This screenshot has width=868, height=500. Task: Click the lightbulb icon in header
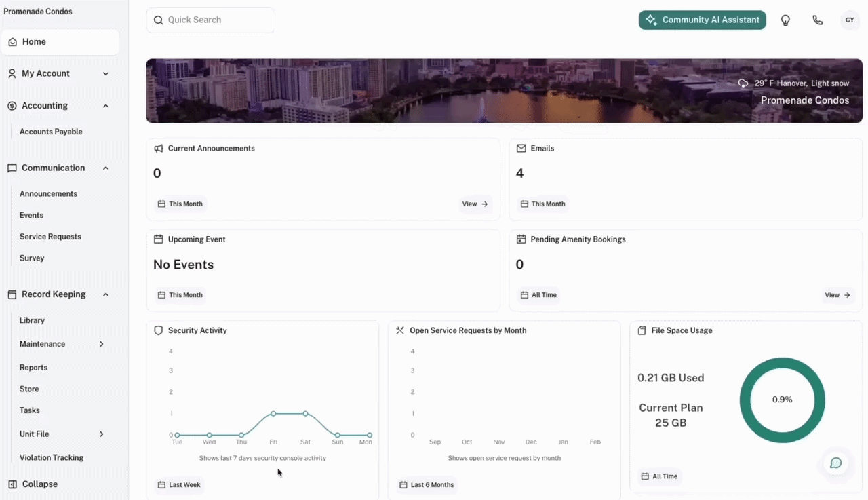pyautogui.click(x=785, y=20)
